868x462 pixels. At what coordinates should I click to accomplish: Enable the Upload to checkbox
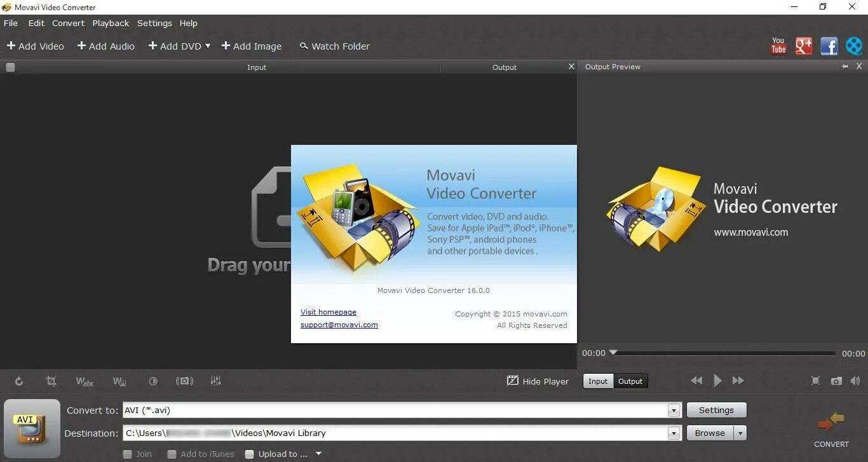[249, 454]
